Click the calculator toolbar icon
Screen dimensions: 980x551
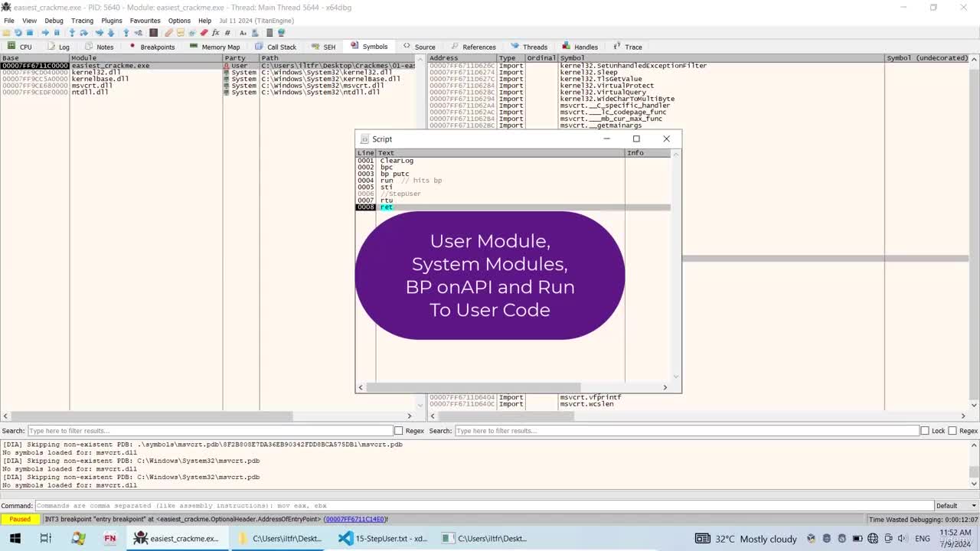269,33
